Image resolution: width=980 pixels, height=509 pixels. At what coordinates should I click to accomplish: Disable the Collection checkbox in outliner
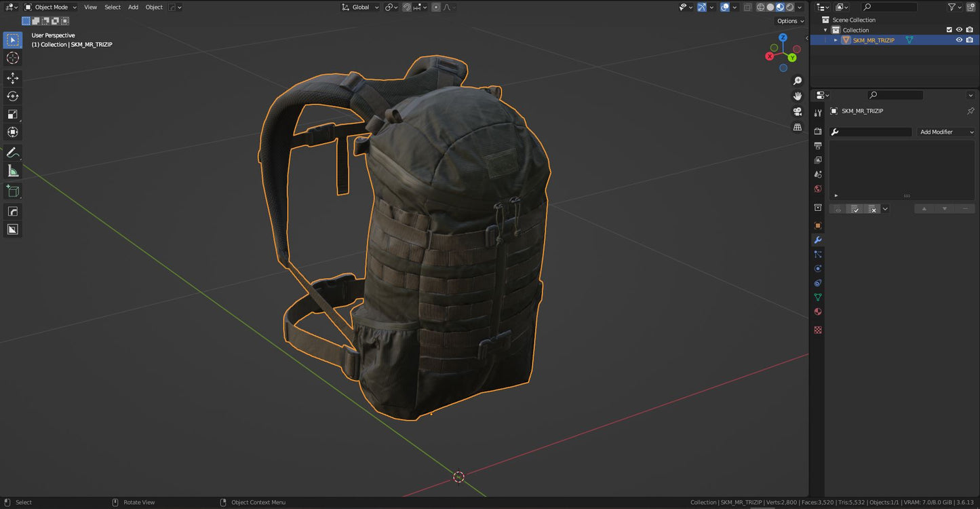tap(949, 30)
